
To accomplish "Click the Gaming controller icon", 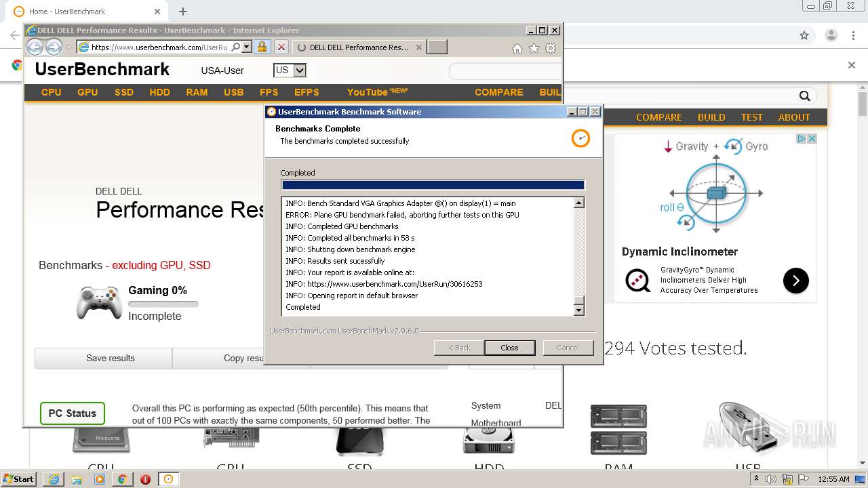I will coord(99,302).
